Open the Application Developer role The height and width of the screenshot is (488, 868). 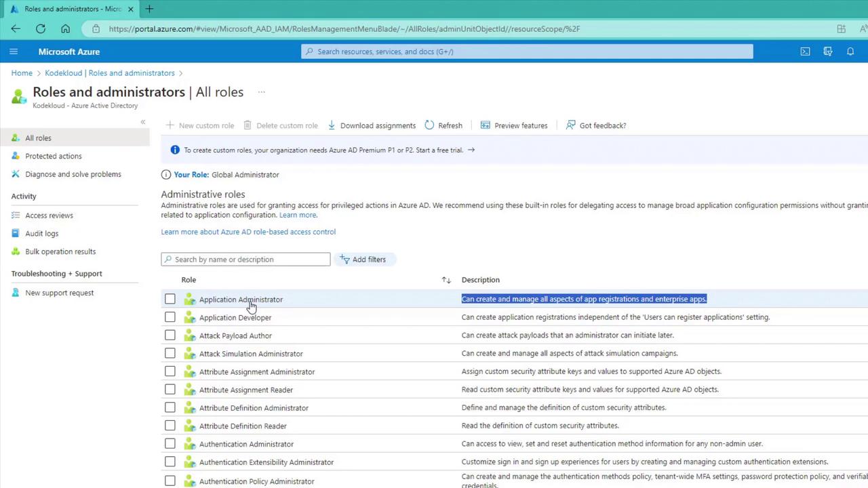(x=235, y=318)
